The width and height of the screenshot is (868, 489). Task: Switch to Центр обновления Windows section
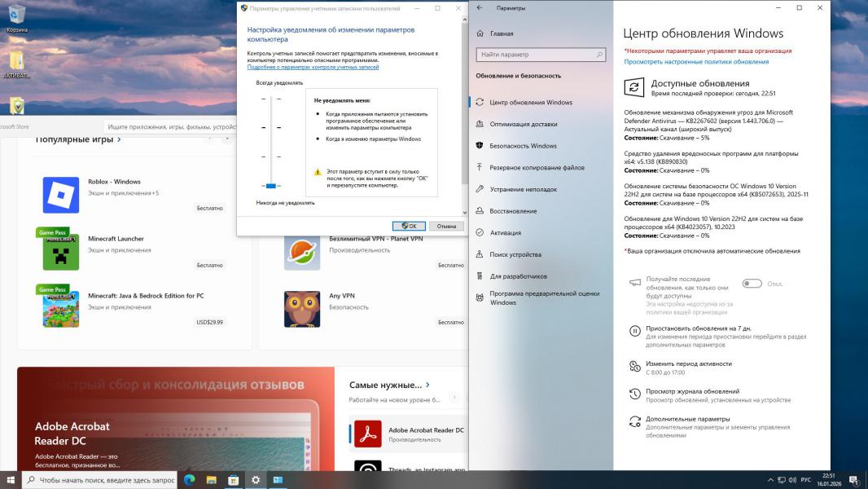point(530,103)
